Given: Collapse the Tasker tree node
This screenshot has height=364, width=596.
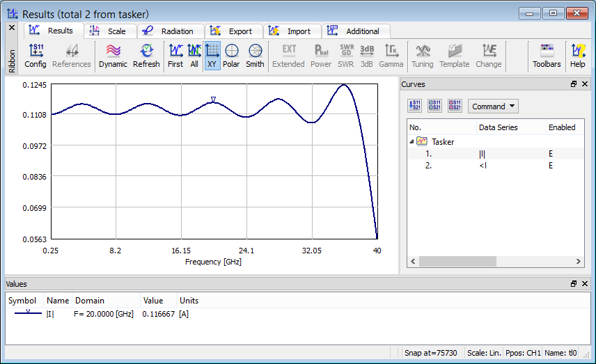Looking at the screenshot, I should (x=411, y=141).
